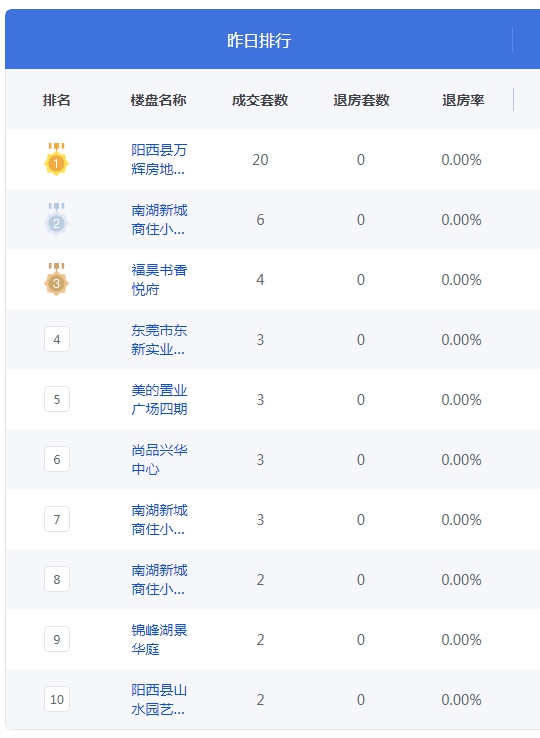Open 尚品兴华中心 property link
Screen dimensions: 540x738
pyautogui.click(x=159, y=459)
